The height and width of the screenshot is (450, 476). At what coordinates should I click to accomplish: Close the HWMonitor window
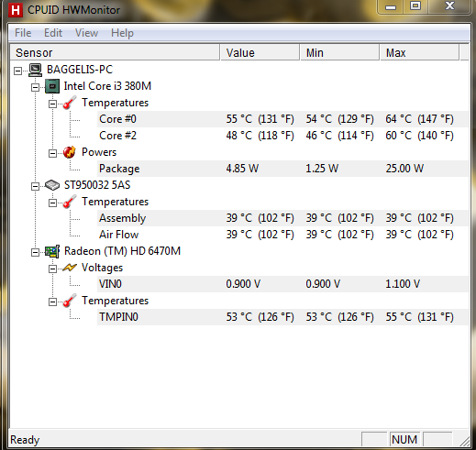coord(449,6)
